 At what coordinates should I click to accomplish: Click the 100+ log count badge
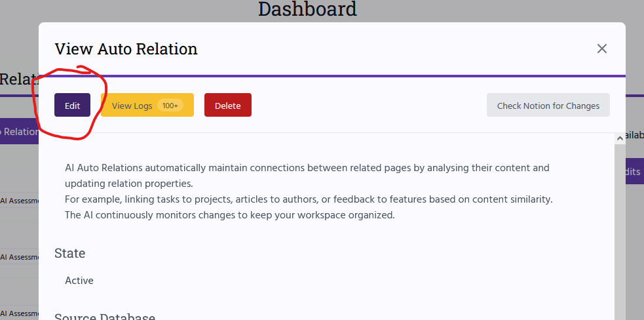tap(170, 106)
